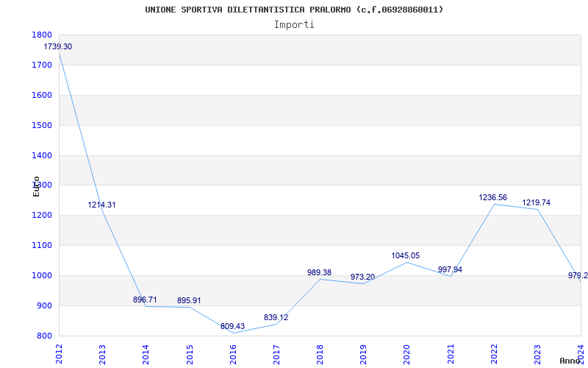Select the 1600 y-axis value
Screen dimensions: 588x368
(x=40, y=96)
